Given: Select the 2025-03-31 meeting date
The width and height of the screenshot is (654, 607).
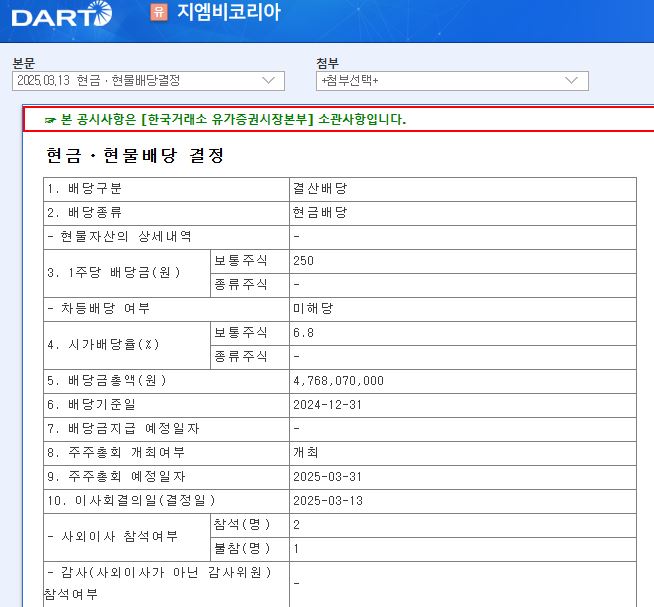Looking at the screenshot, I should tap(327, 477).
